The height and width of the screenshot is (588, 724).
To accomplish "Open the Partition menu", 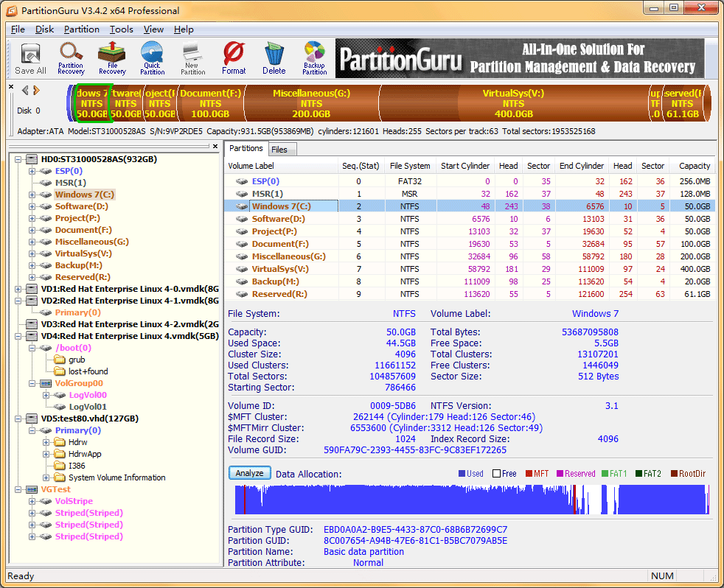I will click(x=81, y=29).
